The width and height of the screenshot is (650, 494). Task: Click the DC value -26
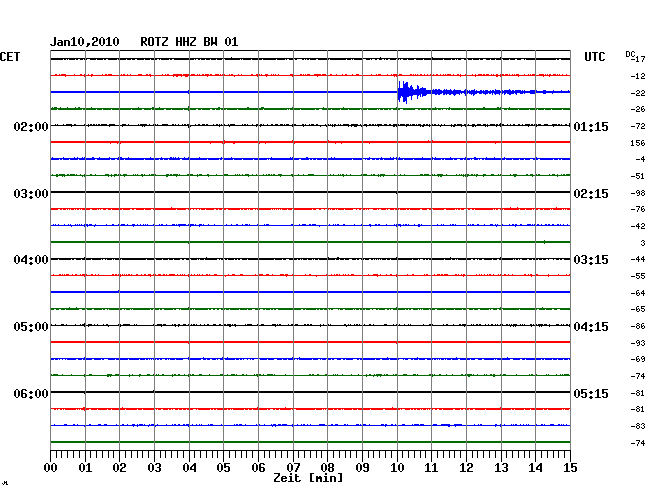pyautogui.click(x=638, y=109)
